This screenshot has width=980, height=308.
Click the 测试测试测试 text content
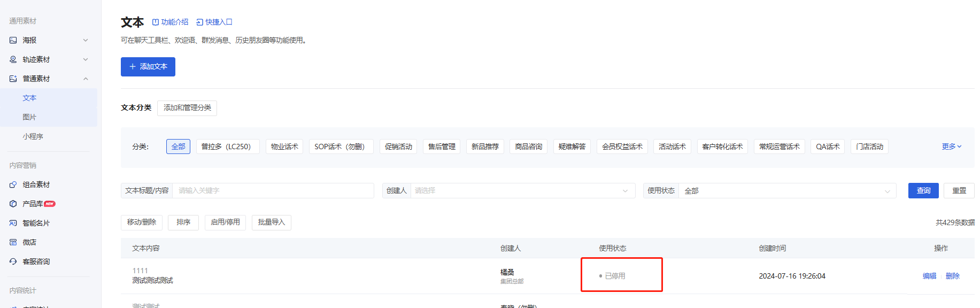pyautogui.click(x=152, y=281)
